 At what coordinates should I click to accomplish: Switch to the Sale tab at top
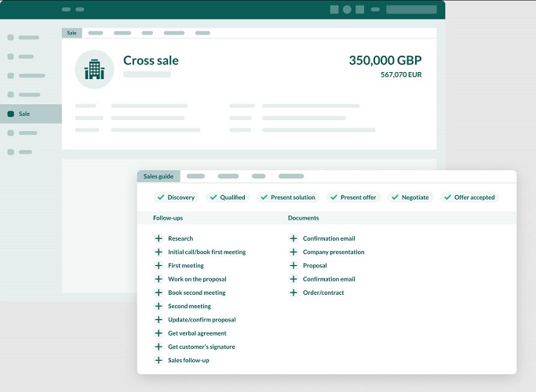click(71, 33)
